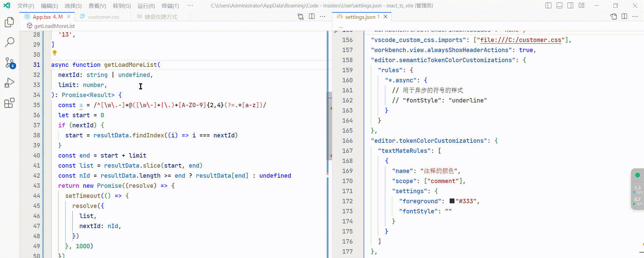
Task: Click the squiggle-underlined variable 'a' on line 35
Action: (x=81, y=105)
